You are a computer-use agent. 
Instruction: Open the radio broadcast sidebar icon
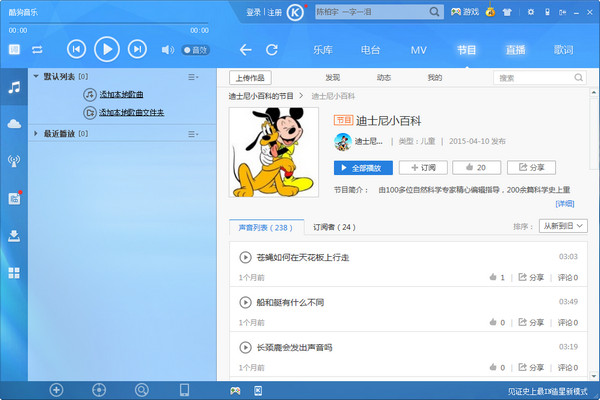pos(14,160)
